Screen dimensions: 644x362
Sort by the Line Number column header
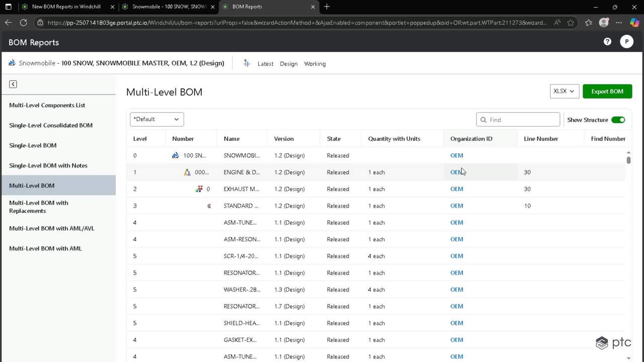tap(541, 139)
